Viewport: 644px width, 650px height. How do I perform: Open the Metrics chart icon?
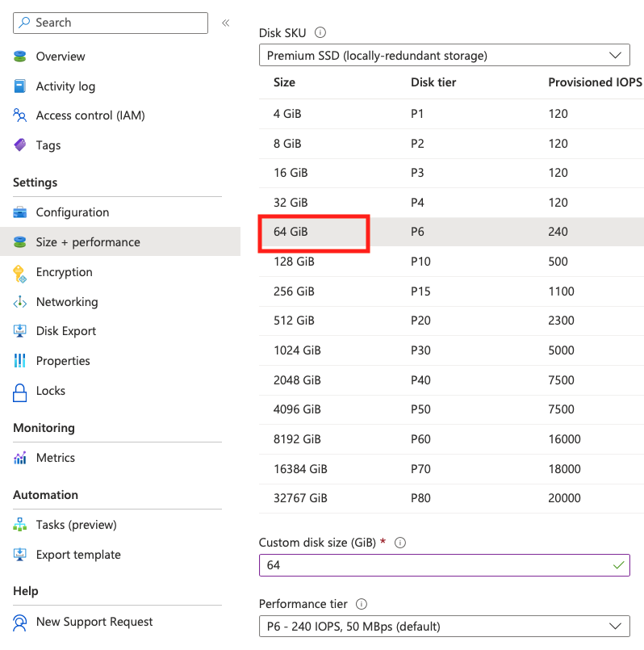[20, 458]
